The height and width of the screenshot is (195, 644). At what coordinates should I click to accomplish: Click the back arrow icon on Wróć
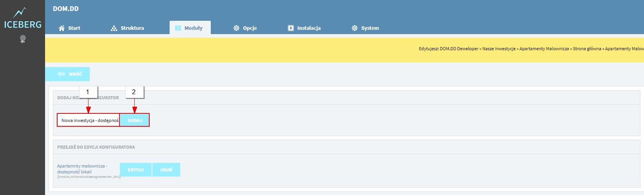point(61,74)
